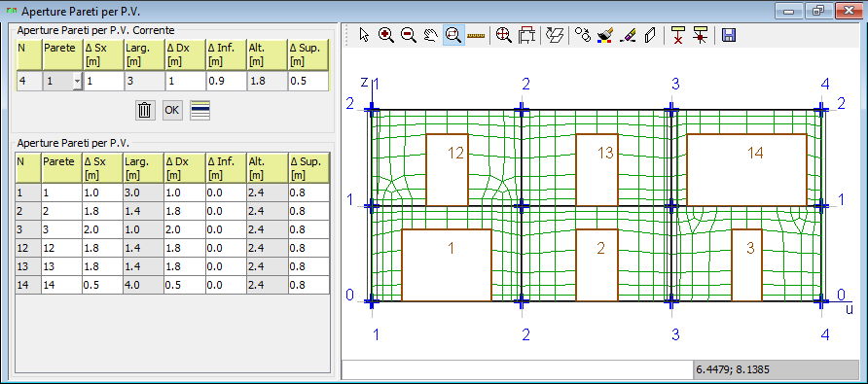868x384 pixels.
Task: Toggle the zoom window tool
Action: click(x=453, y=35)
